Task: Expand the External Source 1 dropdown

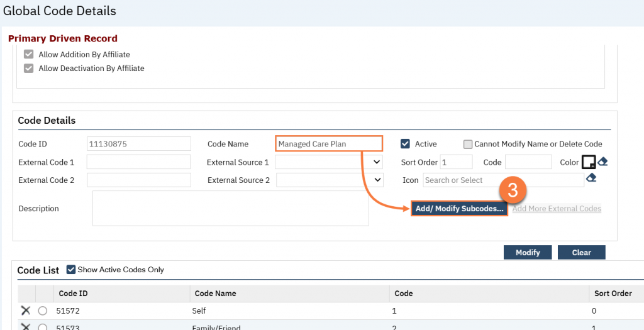Action: click(329, 162)
